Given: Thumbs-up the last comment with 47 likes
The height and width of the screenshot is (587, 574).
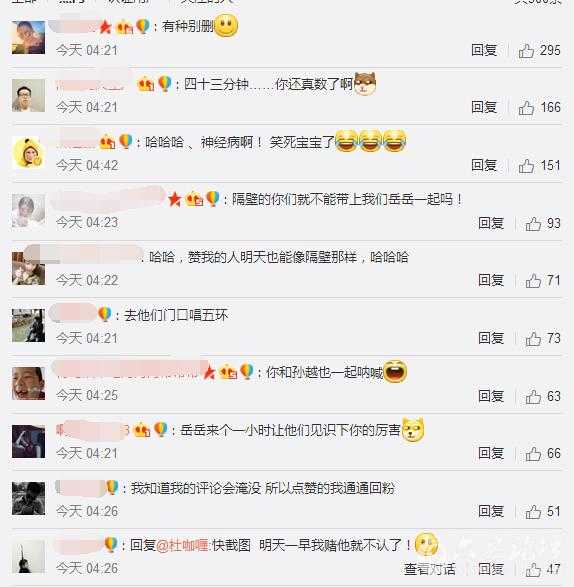Looking at the screenshot, I should [533, 569].
